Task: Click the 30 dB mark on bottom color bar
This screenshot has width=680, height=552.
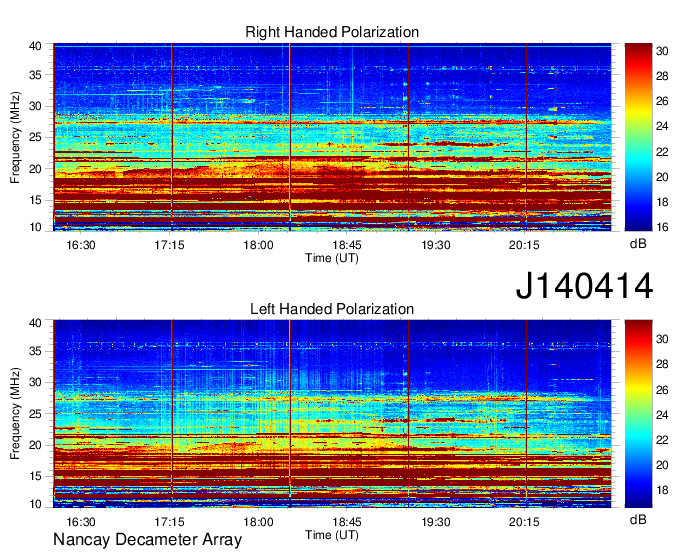Action: point(662,339)
